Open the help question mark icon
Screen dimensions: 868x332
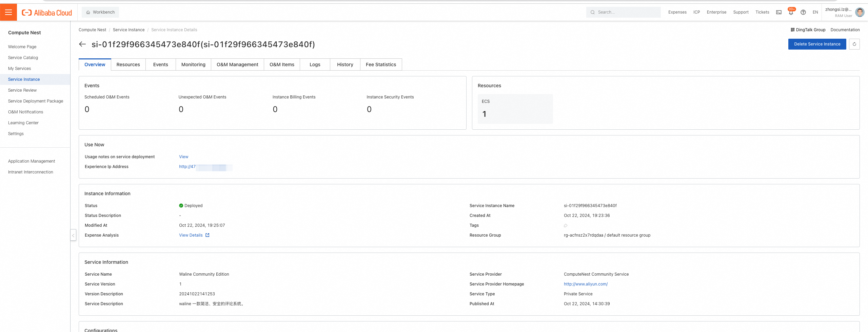click(x=803, y=12)
